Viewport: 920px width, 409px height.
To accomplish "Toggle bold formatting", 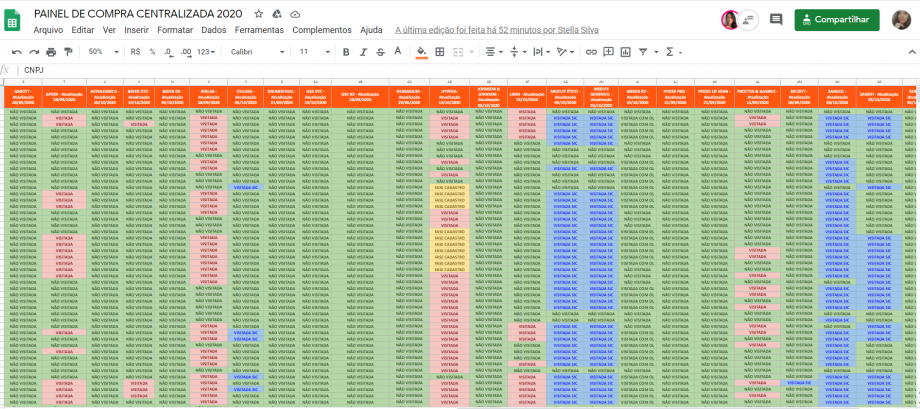I will point(347,51).
